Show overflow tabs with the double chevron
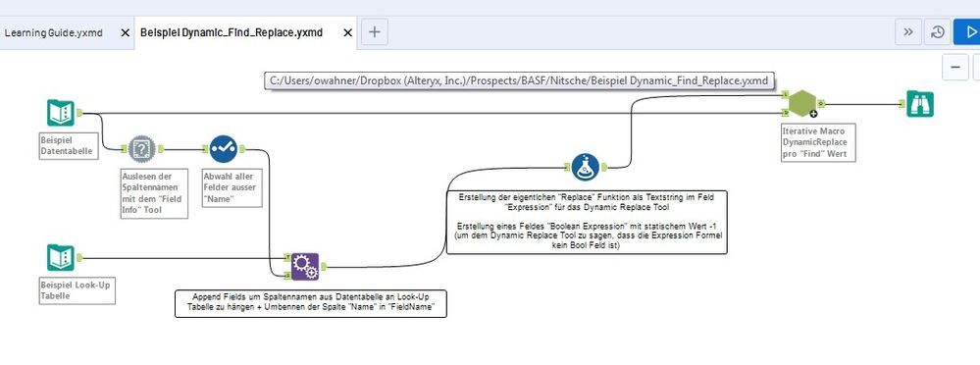980x365 pixels. pos(908,32)
